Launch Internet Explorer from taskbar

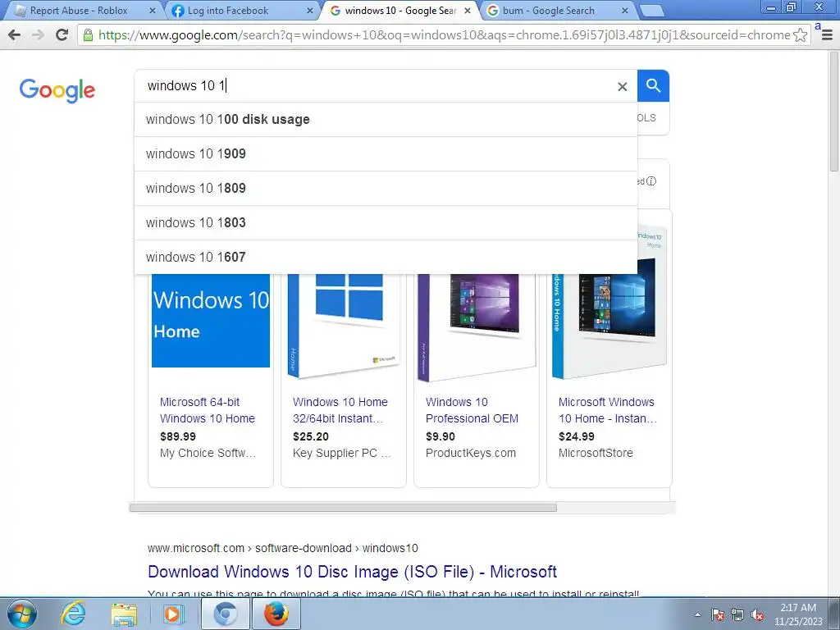point(73,614)
